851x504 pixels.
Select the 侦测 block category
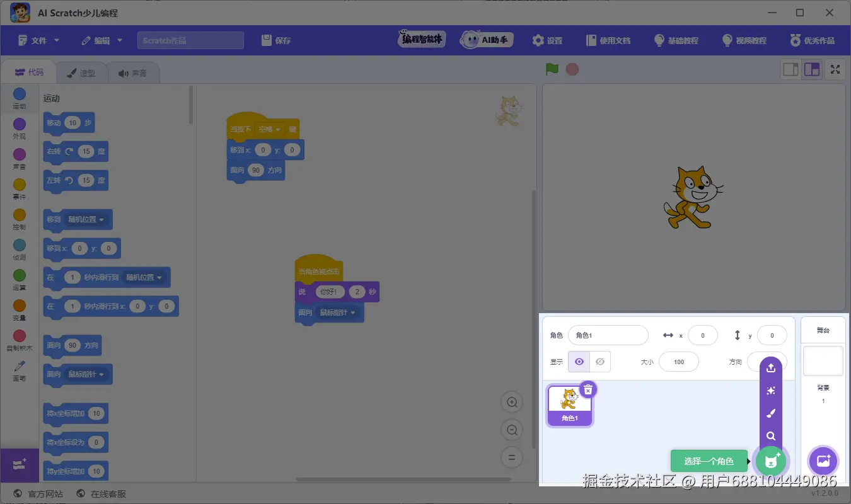click(x=20, y=250)
